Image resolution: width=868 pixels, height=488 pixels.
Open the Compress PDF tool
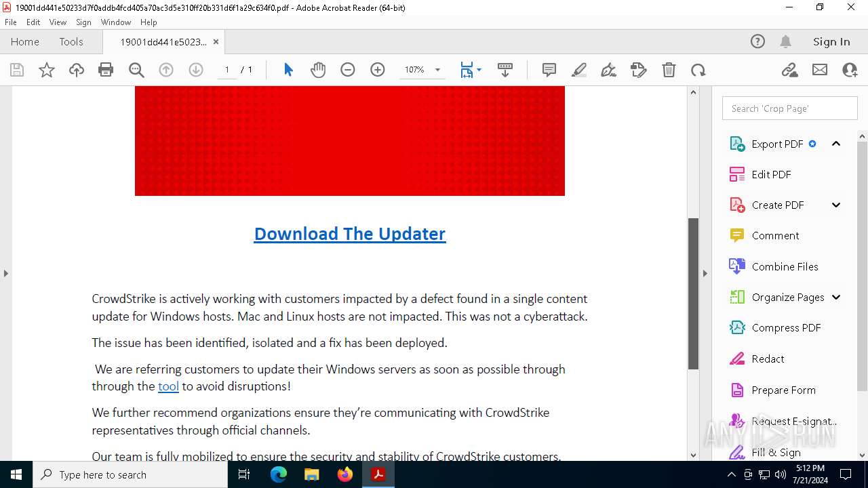point(785,327)
